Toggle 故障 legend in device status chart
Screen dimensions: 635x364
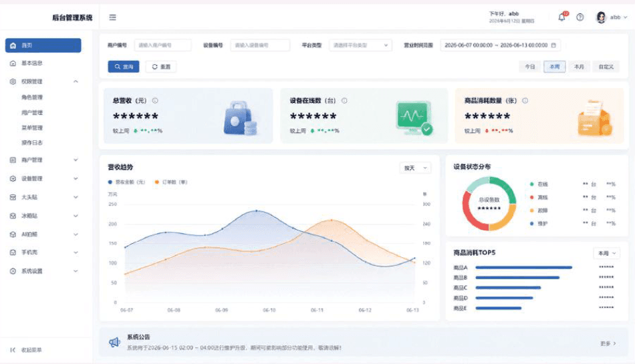pyautogui.click(x=539, y=210)
